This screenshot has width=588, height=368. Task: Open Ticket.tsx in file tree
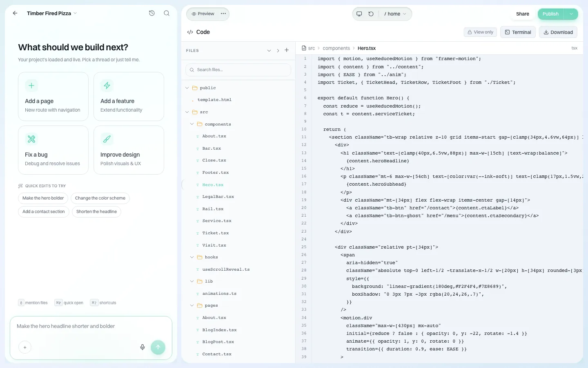click(216, 233)
